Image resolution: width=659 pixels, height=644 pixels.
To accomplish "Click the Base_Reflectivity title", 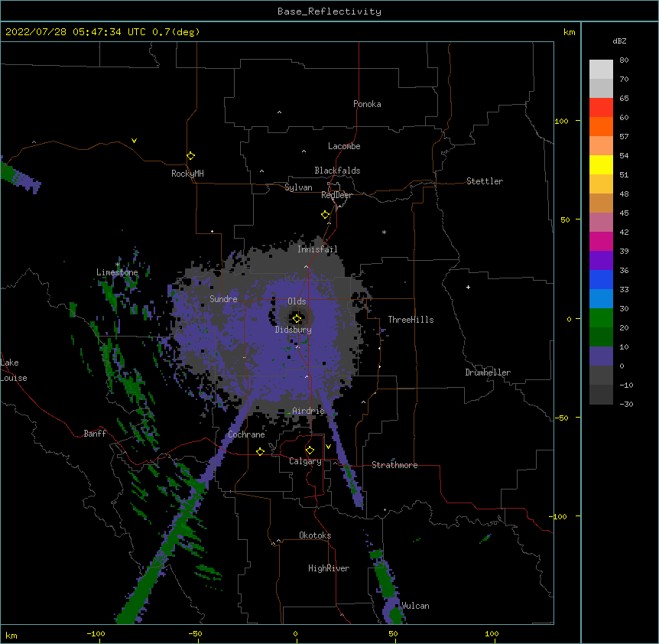I will coord(329,11).
